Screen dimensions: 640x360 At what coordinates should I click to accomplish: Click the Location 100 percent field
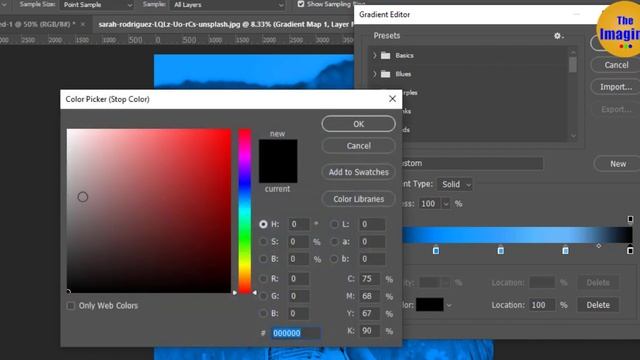tap(542, 305)
